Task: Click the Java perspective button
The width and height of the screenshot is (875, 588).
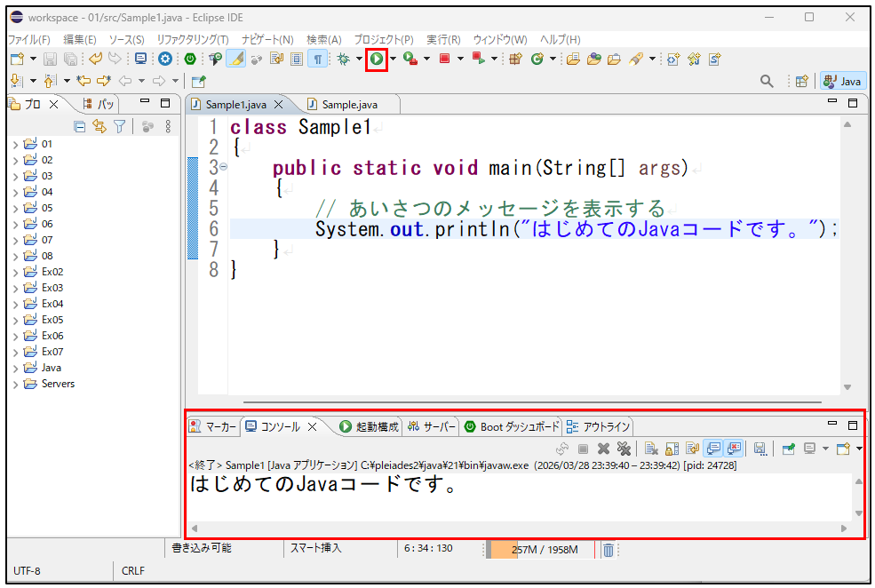Action: 842,81
